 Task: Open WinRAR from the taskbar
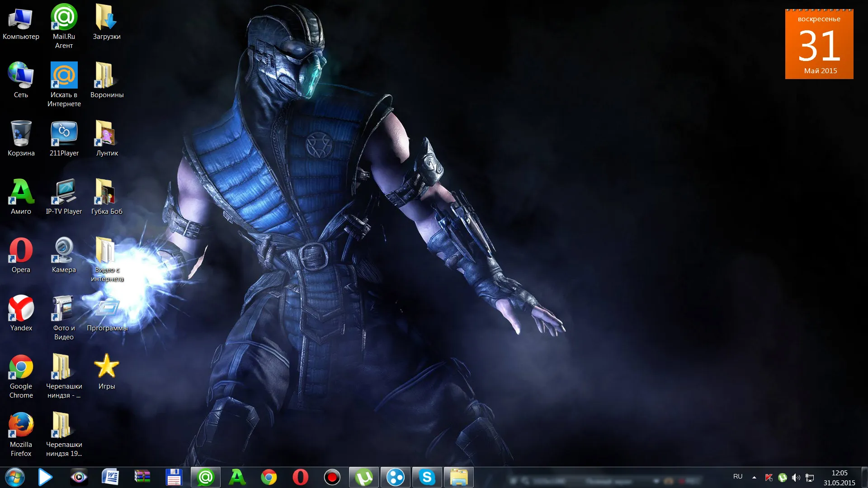click(x=142, y=477)
